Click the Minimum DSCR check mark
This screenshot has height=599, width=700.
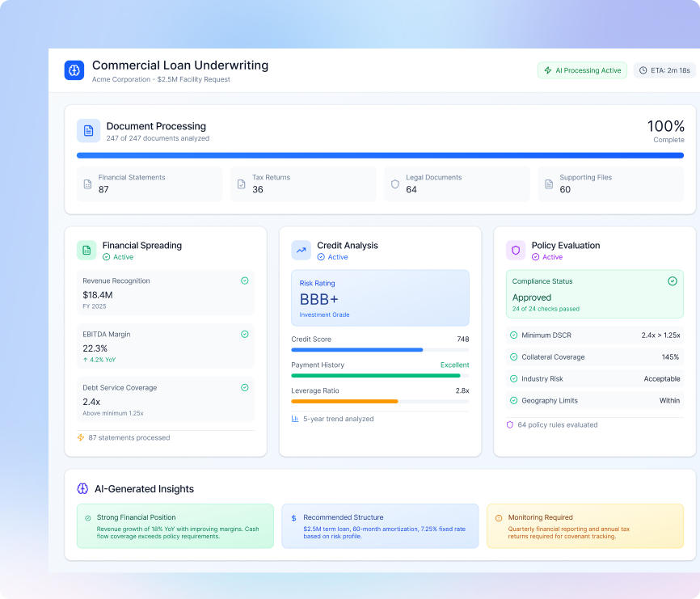coord(513,335)
